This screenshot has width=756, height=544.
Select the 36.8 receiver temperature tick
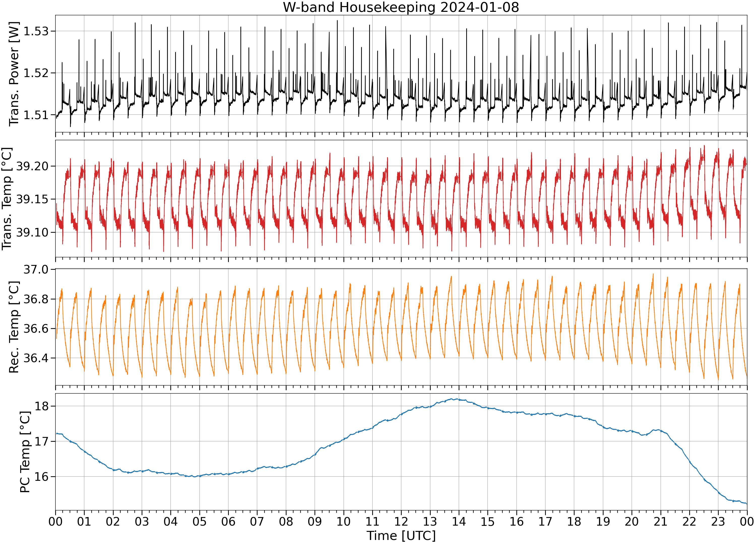(x=36, y=299)
